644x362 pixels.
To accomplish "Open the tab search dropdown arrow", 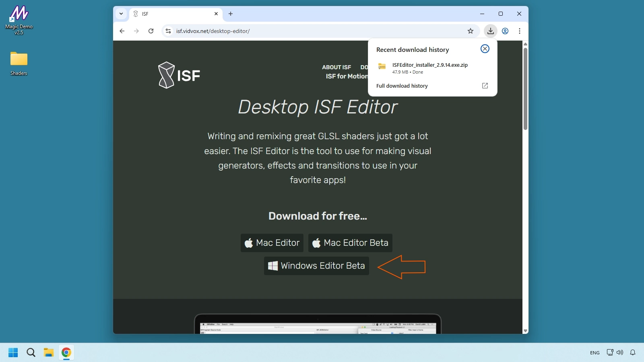I will point(121,14).
